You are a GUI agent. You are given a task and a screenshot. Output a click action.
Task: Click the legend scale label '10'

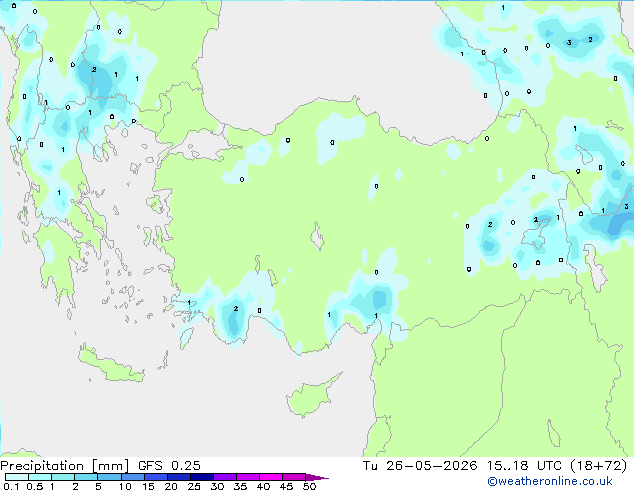[125, 486]
